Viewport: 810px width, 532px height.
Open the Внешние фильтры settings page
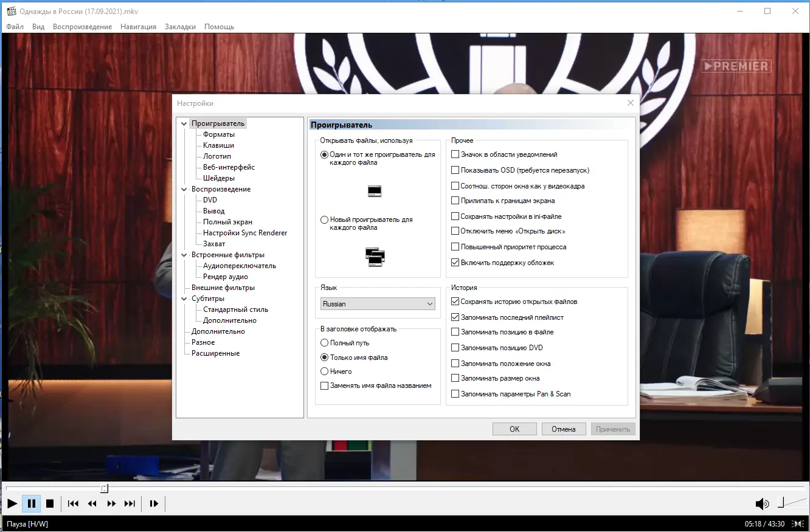click(223, 288)
